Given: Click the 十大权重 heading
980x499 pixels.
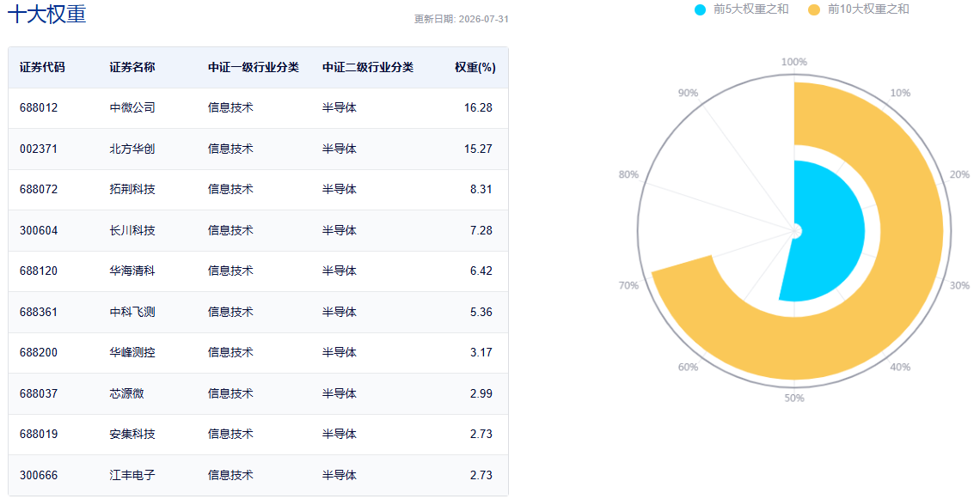Looking at the screenshot, I should 47,14.
